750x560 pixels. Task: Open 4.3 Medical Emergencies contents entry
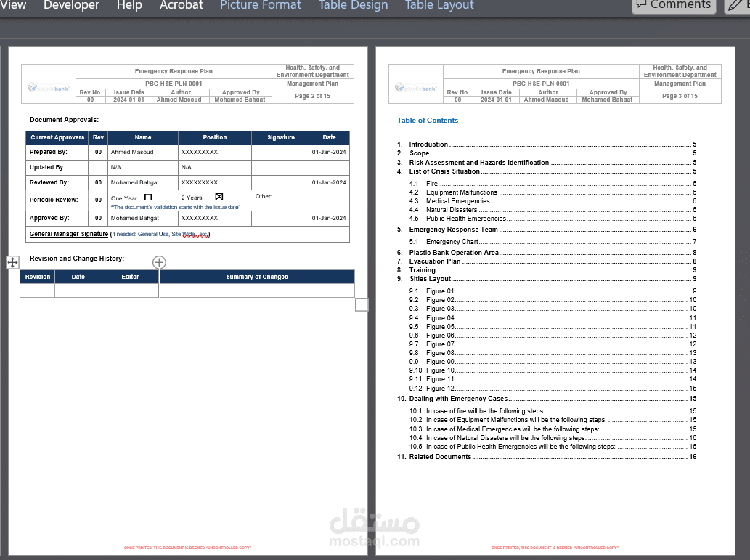(x=553, y=201)
